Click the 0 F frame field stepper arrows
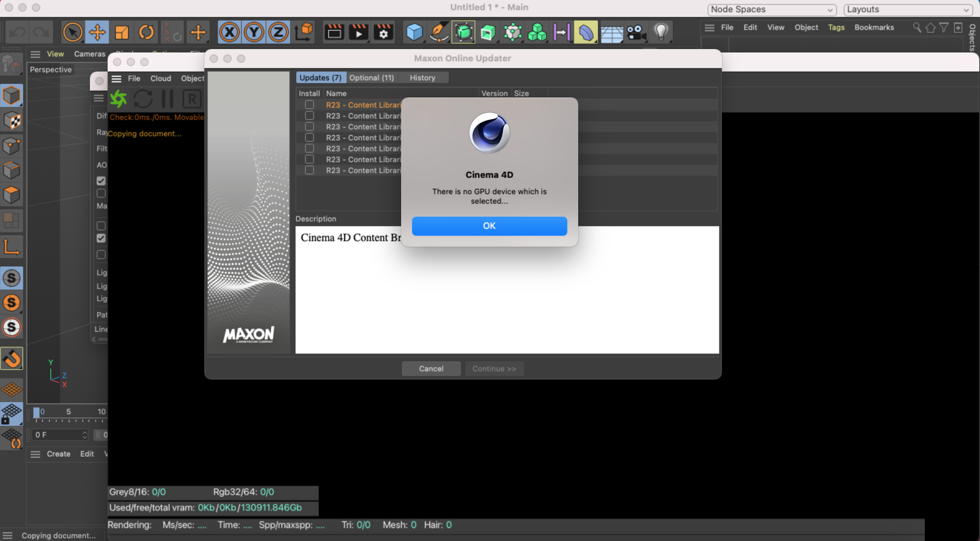This screenshot has height=541, width=980. pyautogui.click(x=84, y=435)
